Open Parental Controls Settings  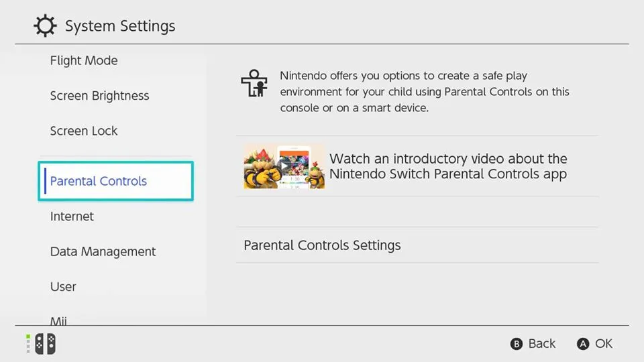click(x=417, y=245)
